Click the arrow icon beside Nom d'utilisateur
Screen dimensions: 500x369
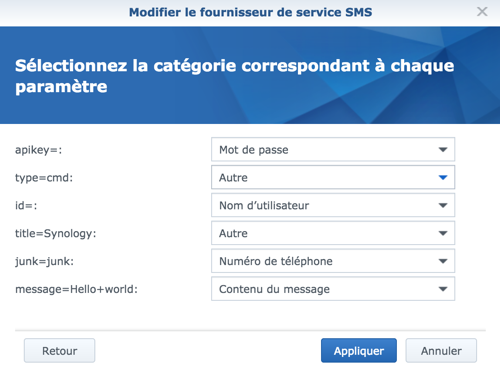pos(443,205)
